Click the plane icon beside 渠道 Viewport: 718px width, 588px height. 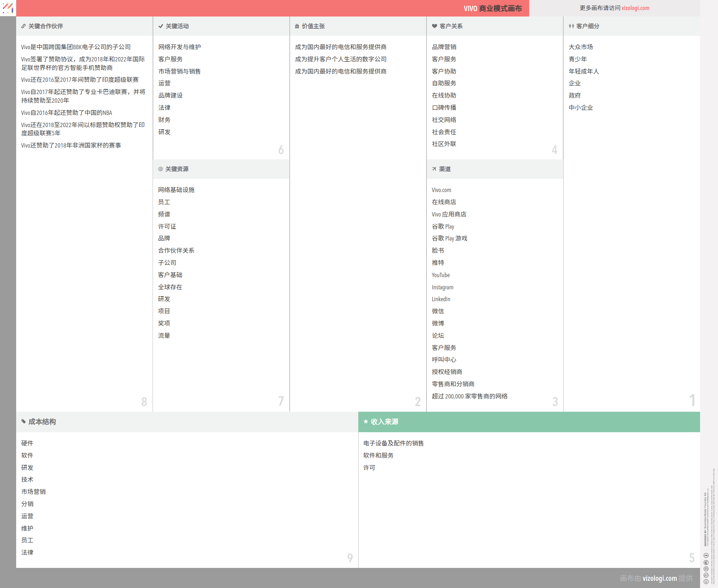pos(434,169)
